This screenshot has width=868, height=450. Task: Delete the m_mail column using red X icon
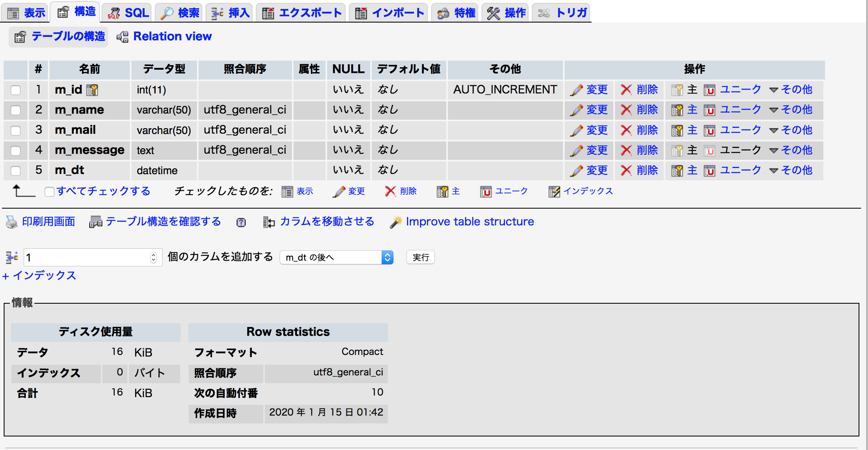point(626,130)
